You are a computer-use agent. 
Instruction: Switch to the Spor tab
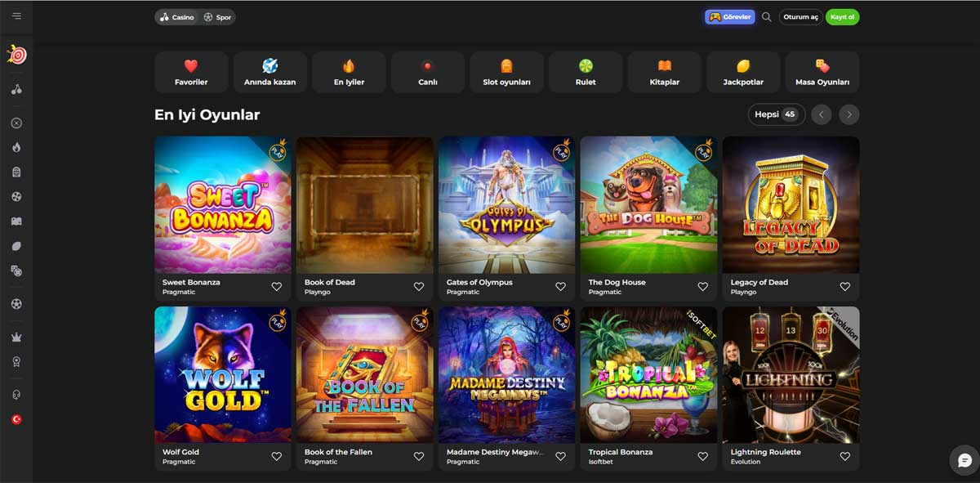(217, 17)
